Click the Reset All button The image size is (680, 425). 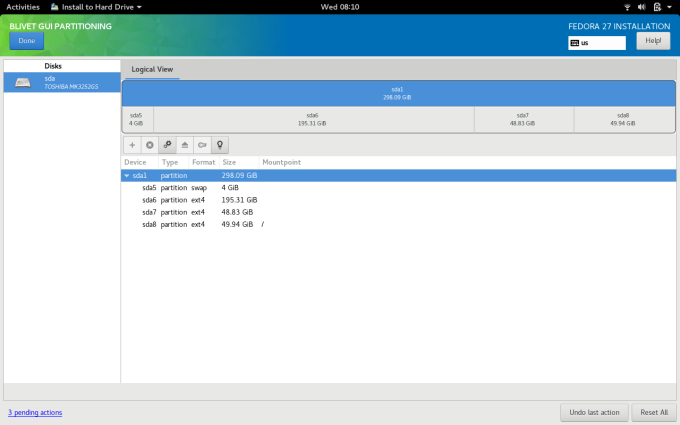(x=654, y=412)
